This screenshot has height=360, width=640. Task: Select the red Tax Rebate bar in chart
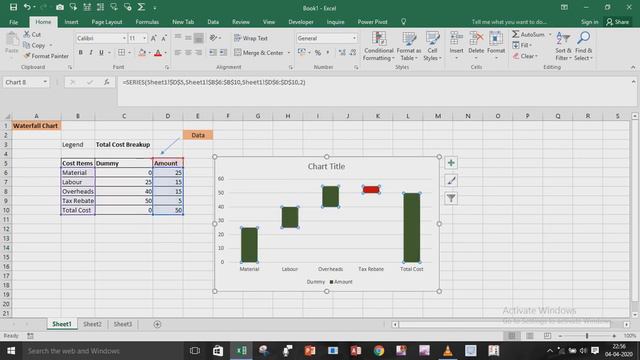[x=371, y=189]
